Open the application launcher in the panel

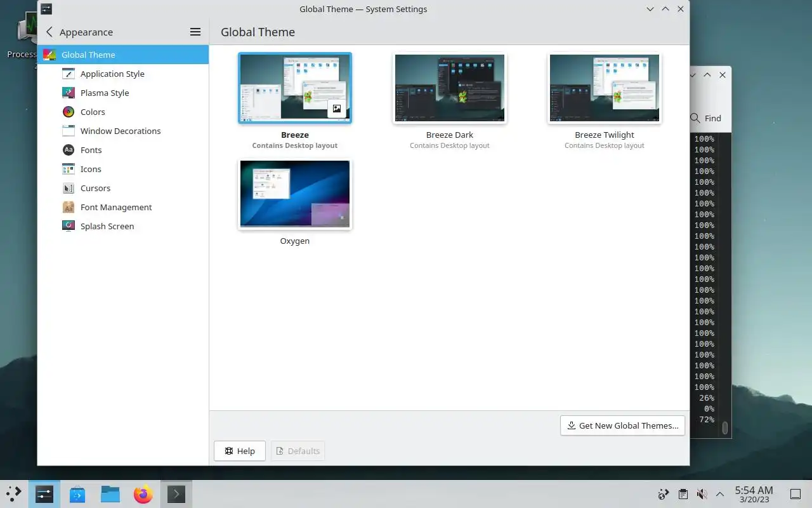[14, 493]
